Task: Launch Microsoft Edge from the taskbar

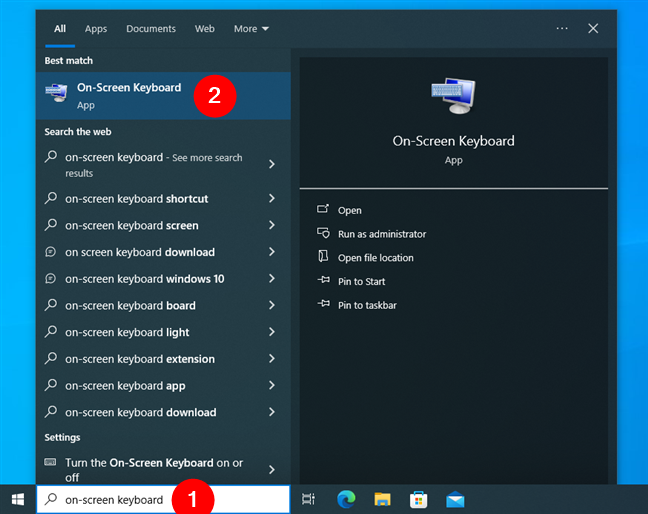Action: [346, 499]
